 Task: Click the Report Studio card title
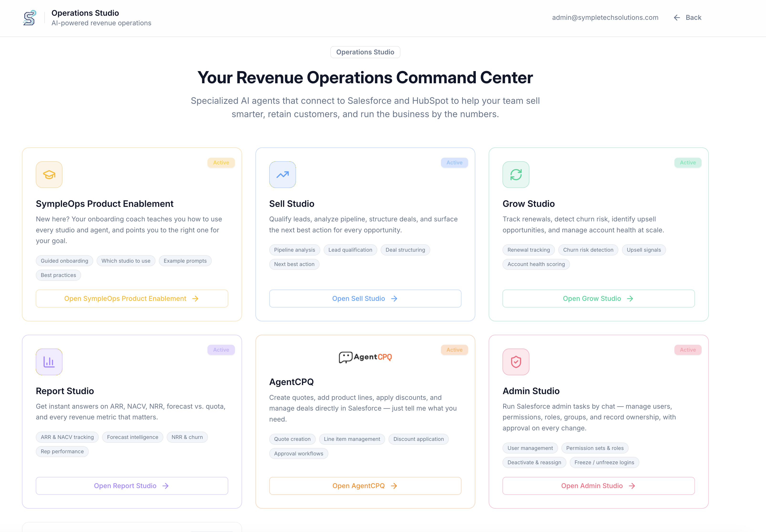pyautogui.click(x=65, y=391)
